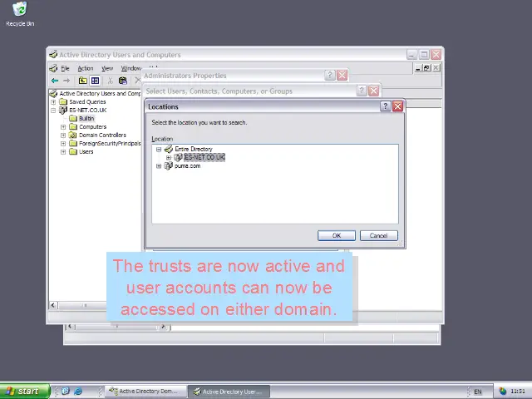The image size is (532, 399).
Task: Click the EN language indicator in the taskbar
Action: pos(478,392)
